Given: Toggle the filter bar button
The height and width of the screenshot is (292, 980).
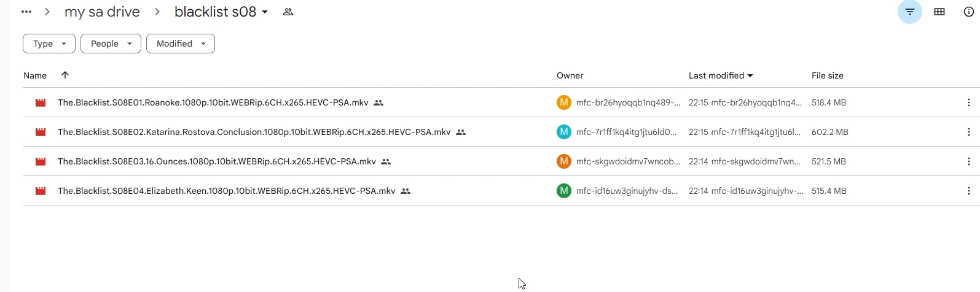Looking at the screenshot, I should point(910,12).
